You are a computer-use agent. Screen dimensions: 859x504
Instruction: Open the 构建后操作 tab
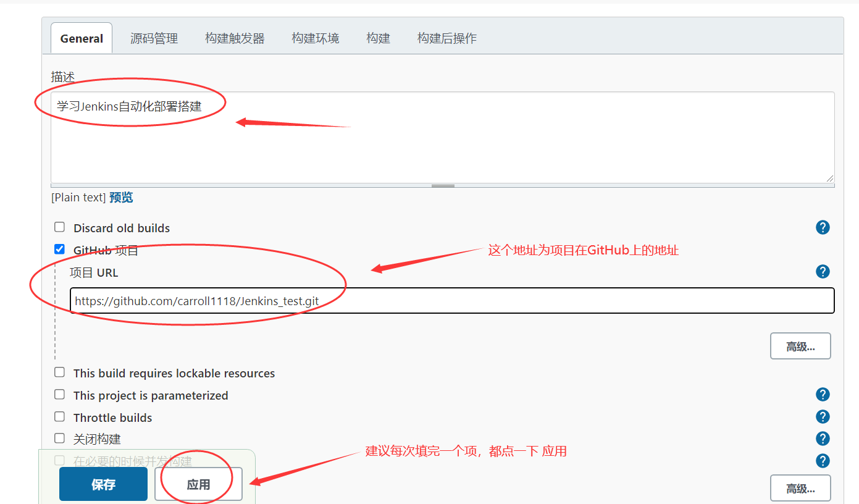coord(446,38)
